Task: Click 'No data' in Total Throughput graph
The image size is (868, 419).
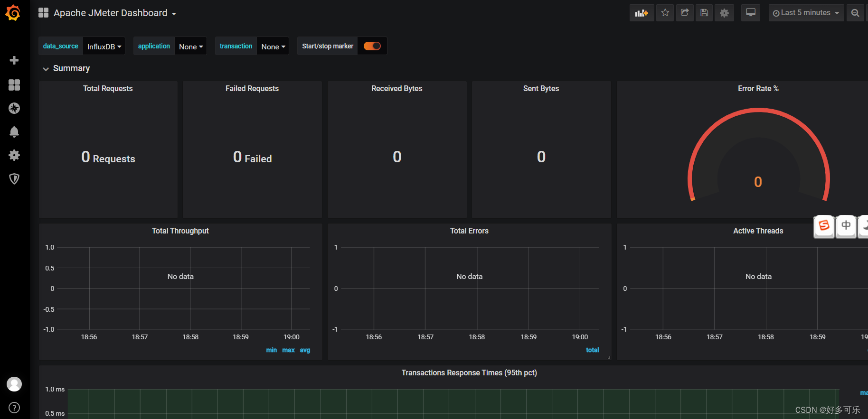Action: (x=180, y=276)
